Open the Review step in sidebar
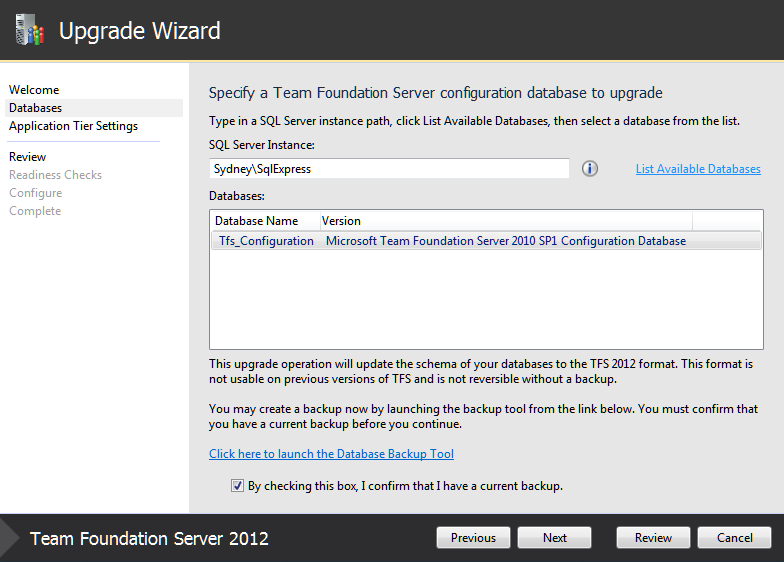The image size is (784, 562). (x=28, y=157)
